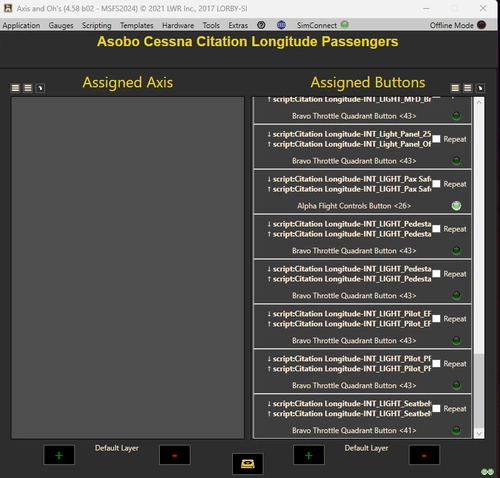Click 'Alpha Flight Controls Button <26>' text

coord(354,206)
